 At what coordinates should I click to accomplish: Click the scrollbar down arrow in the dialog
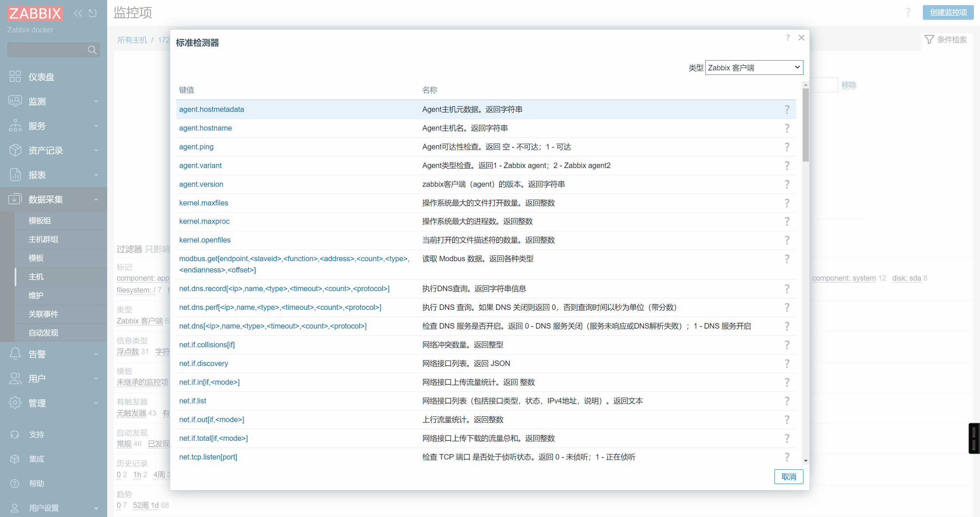(805, 461)
